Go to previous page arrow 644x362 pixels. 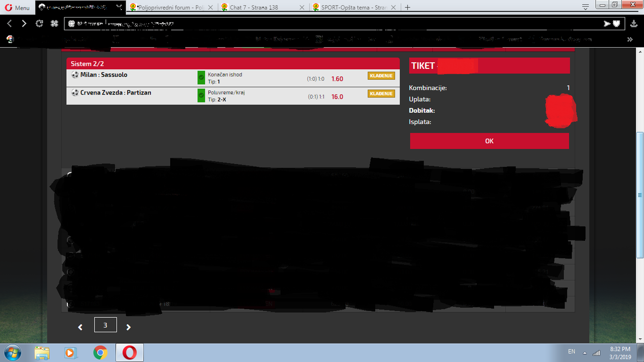point(80,327)
